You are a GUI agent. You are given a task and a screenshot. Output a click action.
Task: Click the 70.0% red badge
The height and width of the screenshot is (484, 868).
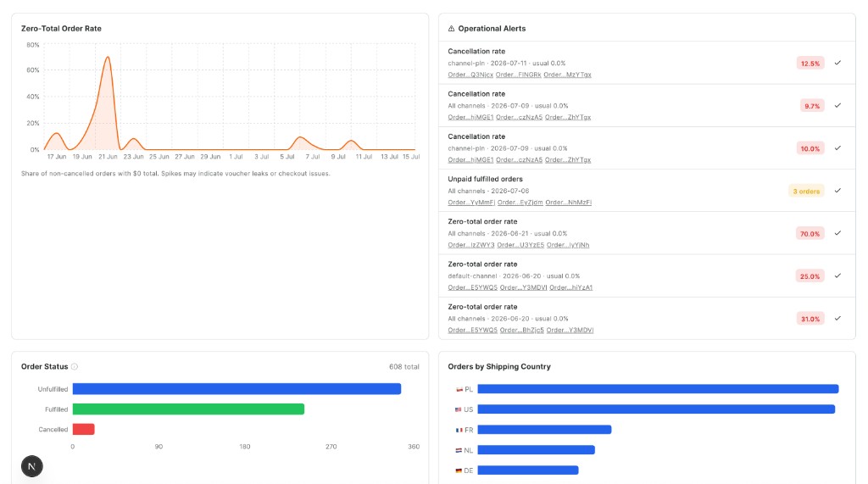pyautogui.click(x=810, y=234)
